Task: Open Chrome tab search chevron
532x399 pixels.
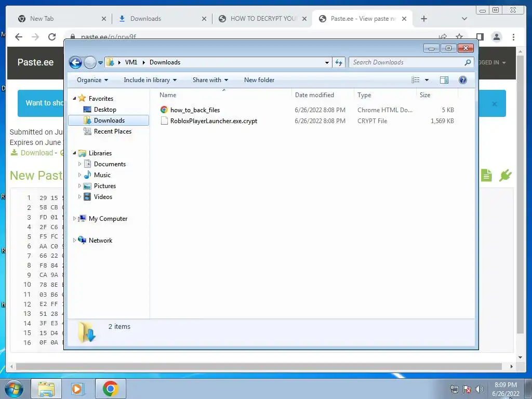Action: (464, 19)
